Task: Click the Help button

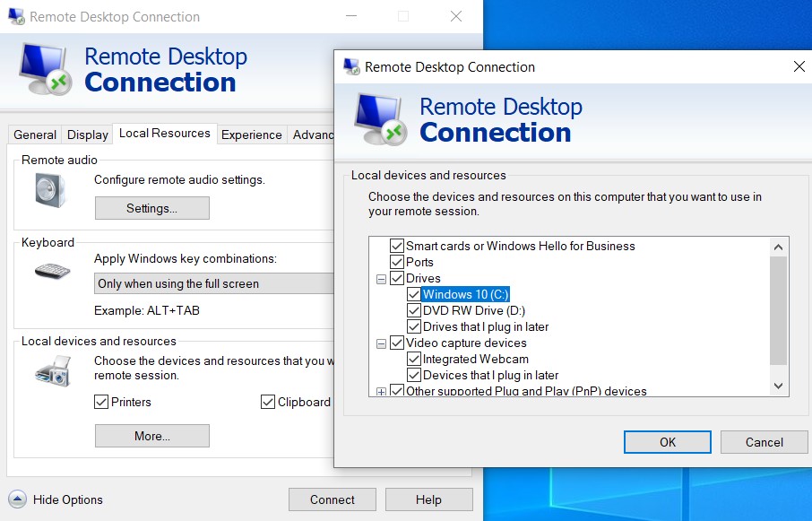Action: [428, 499]
